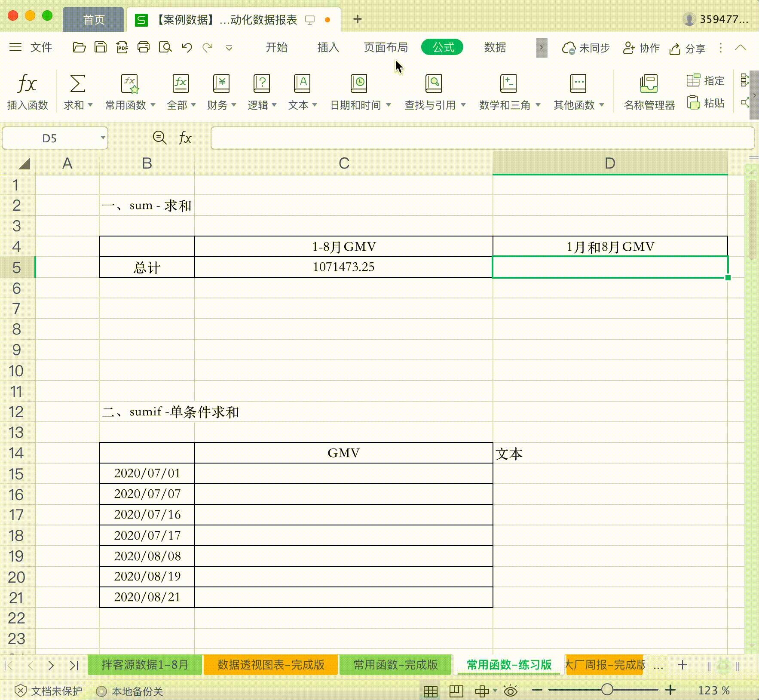This screenshot has height=700, width=759.
Task: Open the 页面布局 ribbon tab
Action: 386,47
